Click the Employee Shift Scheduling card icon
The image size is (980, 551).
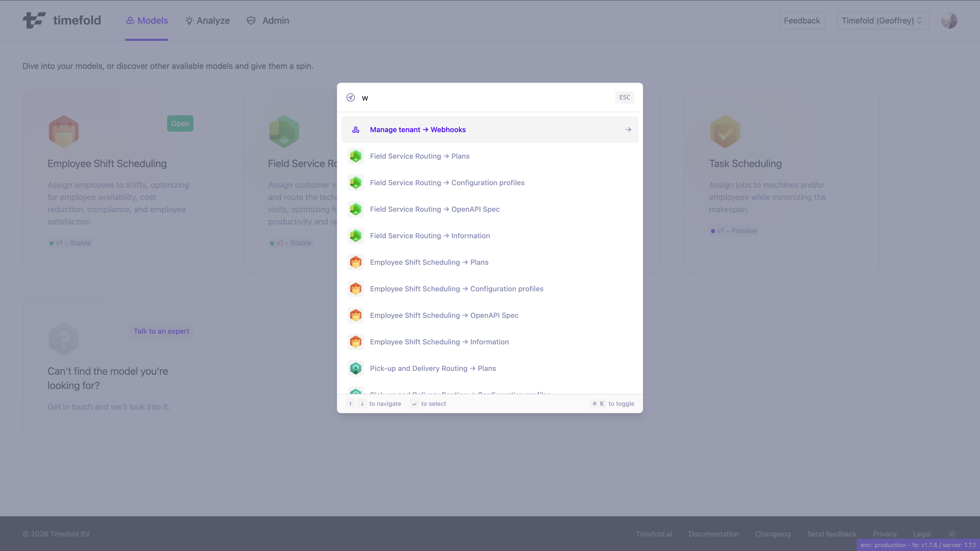click(x=64, y=132)
